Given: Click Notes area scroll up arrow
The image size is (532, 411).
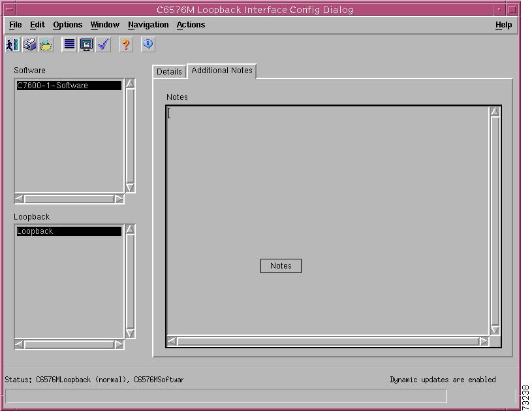Looking at the screenshot, I should 495,112.
